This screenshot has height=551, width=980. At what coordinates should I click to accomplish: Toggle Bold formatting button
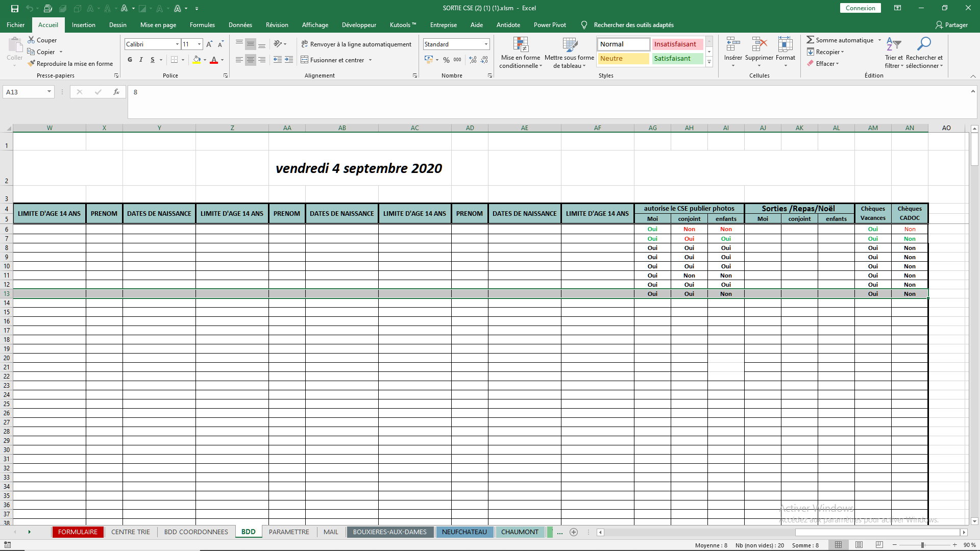pos(130,60)
